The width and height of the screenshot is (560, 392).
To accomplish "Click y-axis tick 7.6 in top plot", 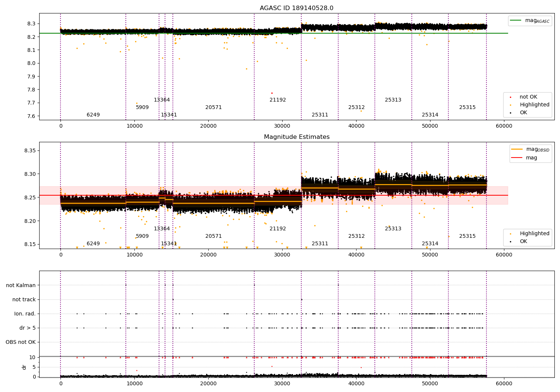I will (31, 116).
